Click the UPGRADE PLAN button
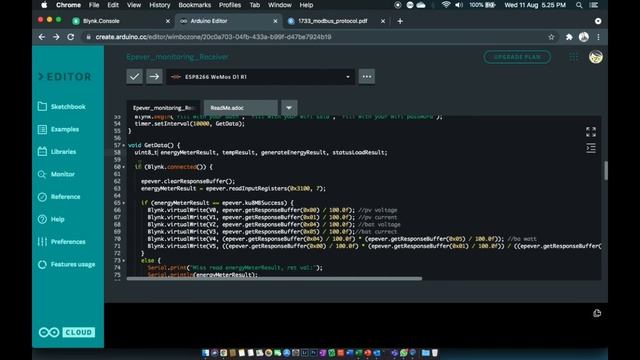 (x=517, y=57)
